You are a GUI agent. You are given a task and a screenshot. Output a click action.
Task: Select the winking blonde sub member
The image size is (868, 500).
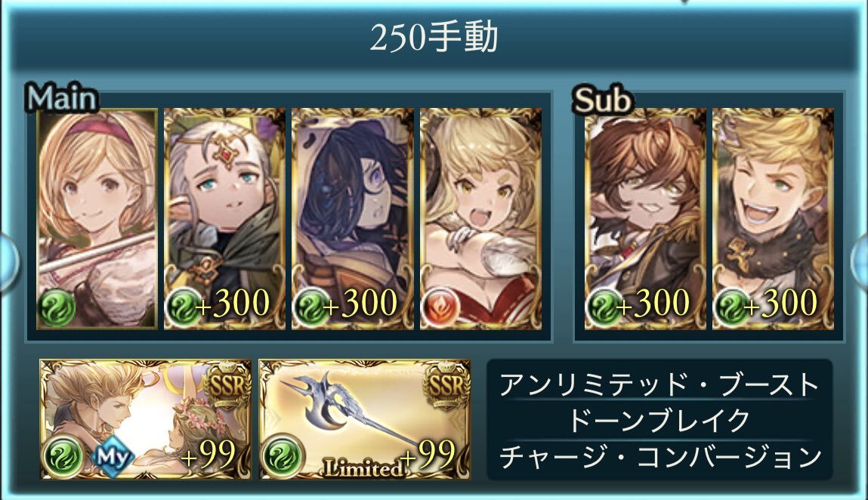[x=773, y=219]
